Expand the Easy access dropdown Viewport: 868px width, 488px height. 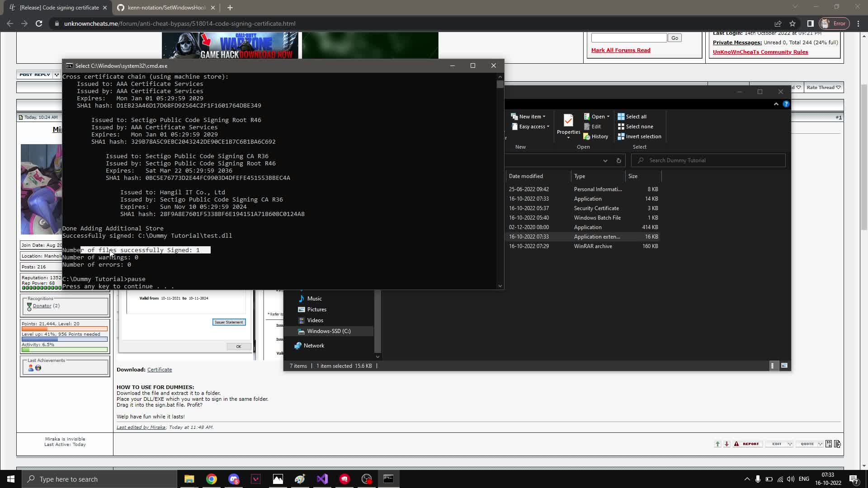[531, 127]
